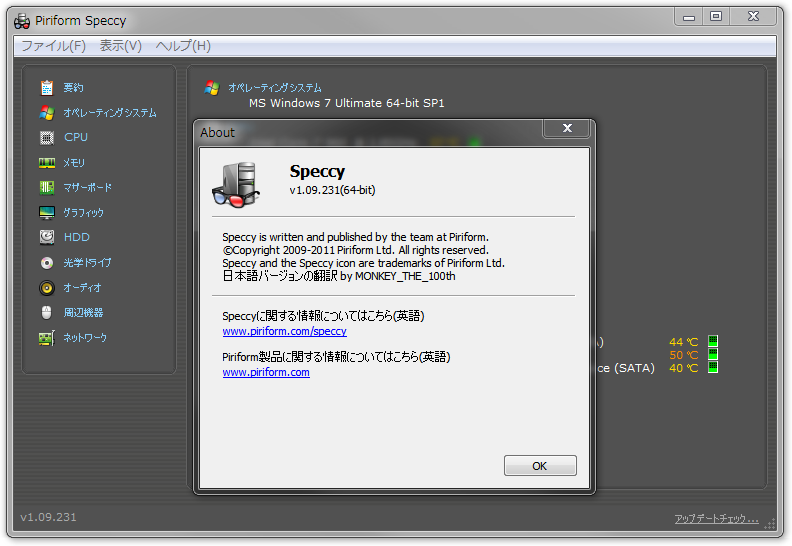Select オペレーティングシステム in the sidebar
This screenshot has height=546, width=792.
click(x=110, y=113)
